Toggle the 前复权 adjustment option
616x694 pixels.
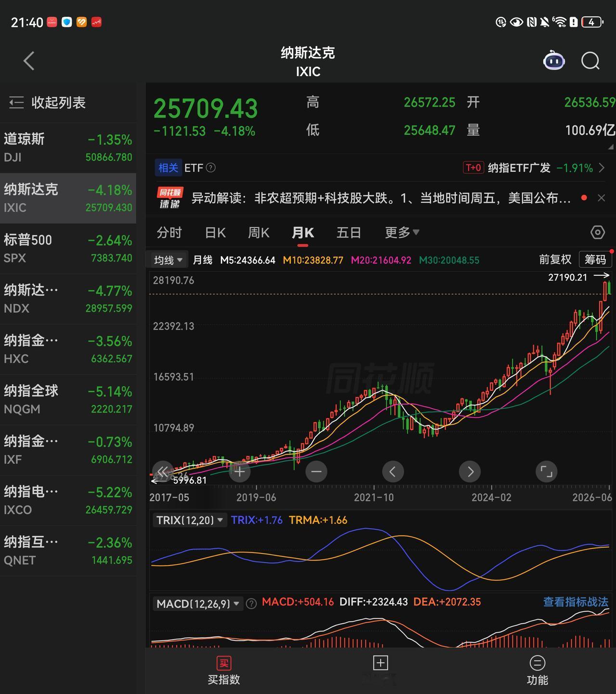[x=555, y=260]
